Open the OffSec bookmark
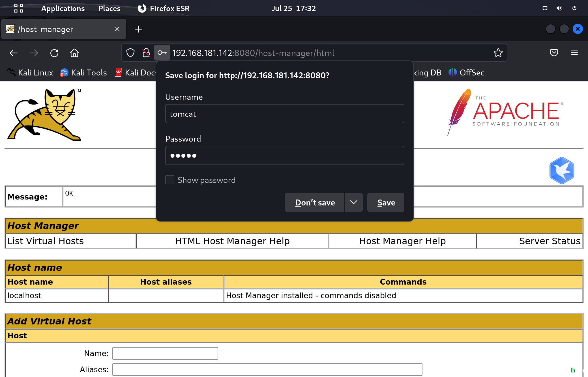The width and height of the screenshot is (588, 377). tap(466, 73)
